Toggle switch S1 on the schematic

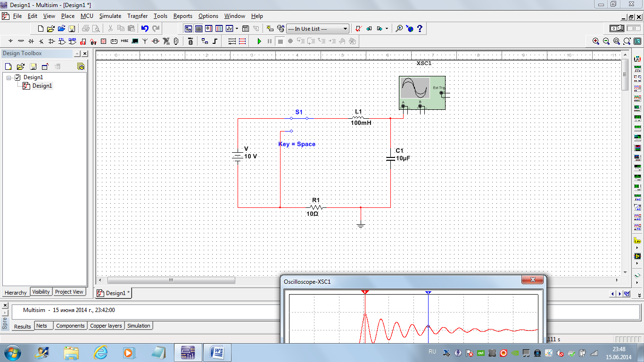pos(299,119)
